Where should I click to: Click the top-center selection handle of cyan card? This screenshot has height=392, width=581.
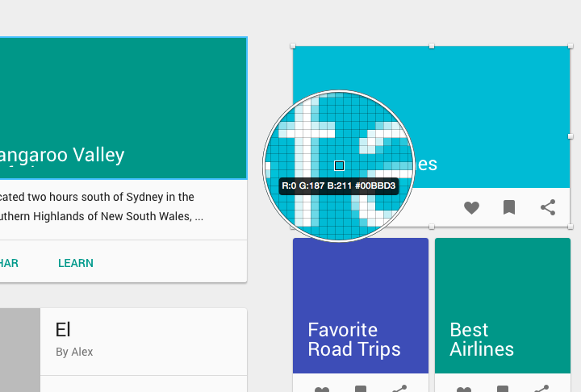tap(432, 46)
